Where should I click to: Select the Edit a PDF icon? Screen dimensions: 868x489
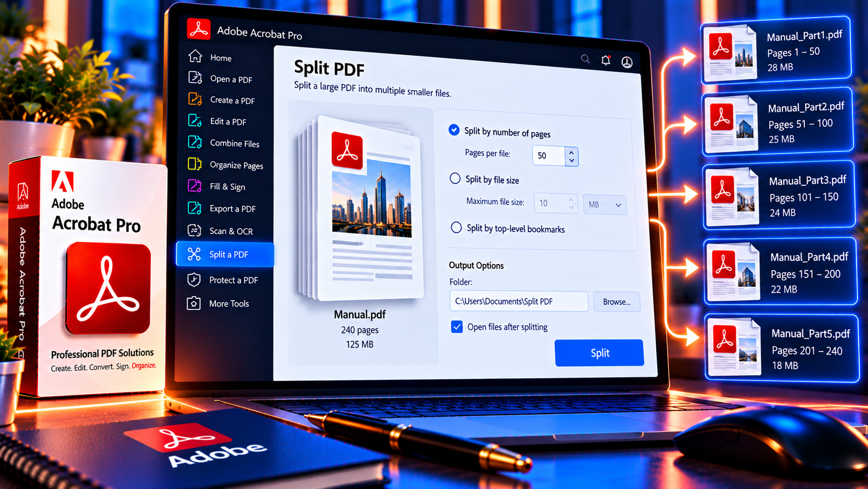coord(195,121)
